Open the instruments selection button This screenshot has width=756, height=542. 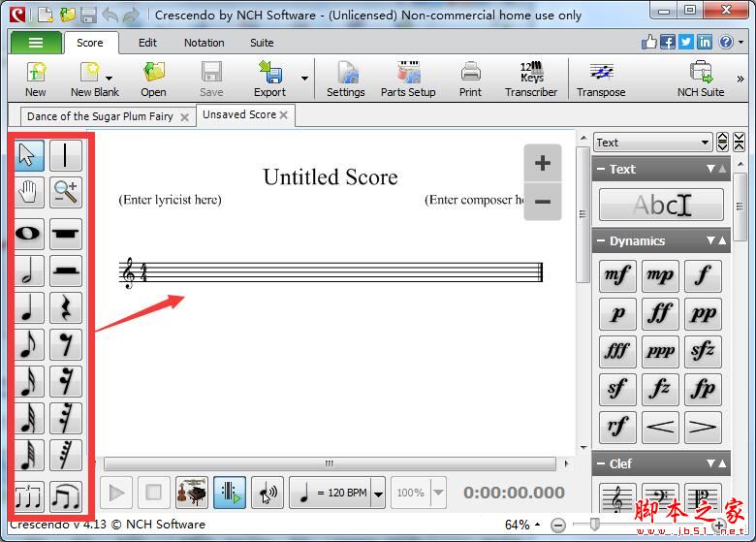192,493
